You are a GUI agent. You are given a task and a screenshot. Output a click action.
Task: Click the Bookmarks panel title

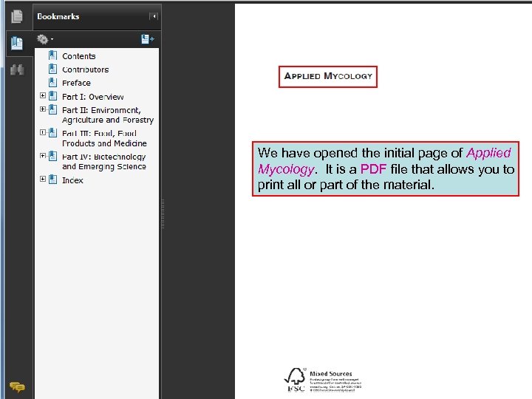pyautogui.click(x=58, y=16)
